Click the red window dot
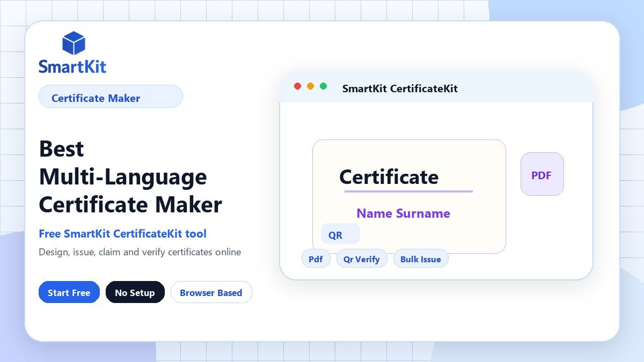Screen dimensions: 644x362 click(298, 86)
